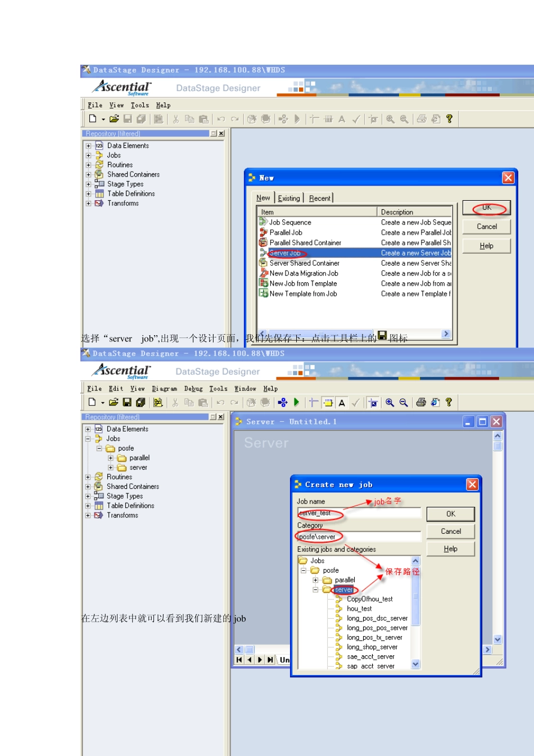
Task: Click the green Run icon under Debug menu
Action: point(296,402)
